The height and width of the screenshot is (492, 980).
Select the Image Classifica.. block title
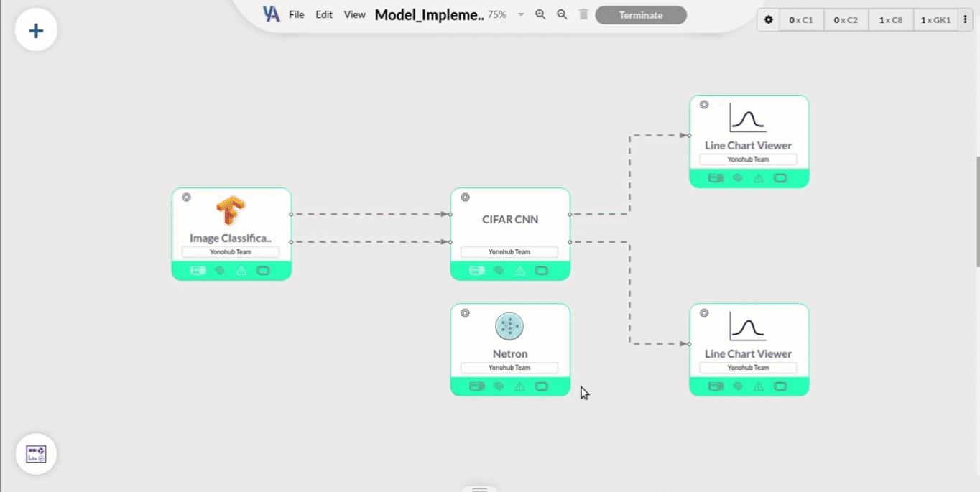[231, 238]
